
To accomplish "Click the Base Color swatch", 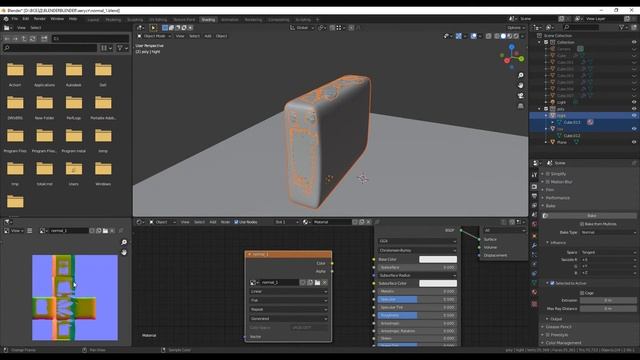I will click(438, 259).
